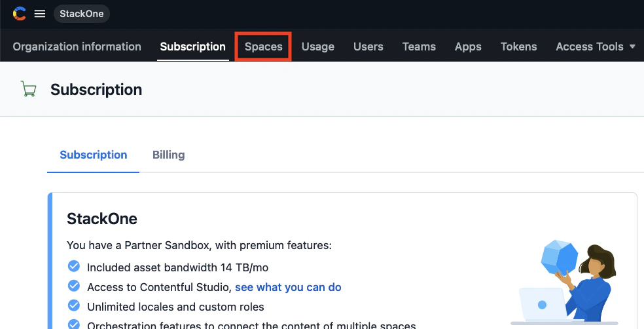Click the green shopping cart icon

[28, 89]
